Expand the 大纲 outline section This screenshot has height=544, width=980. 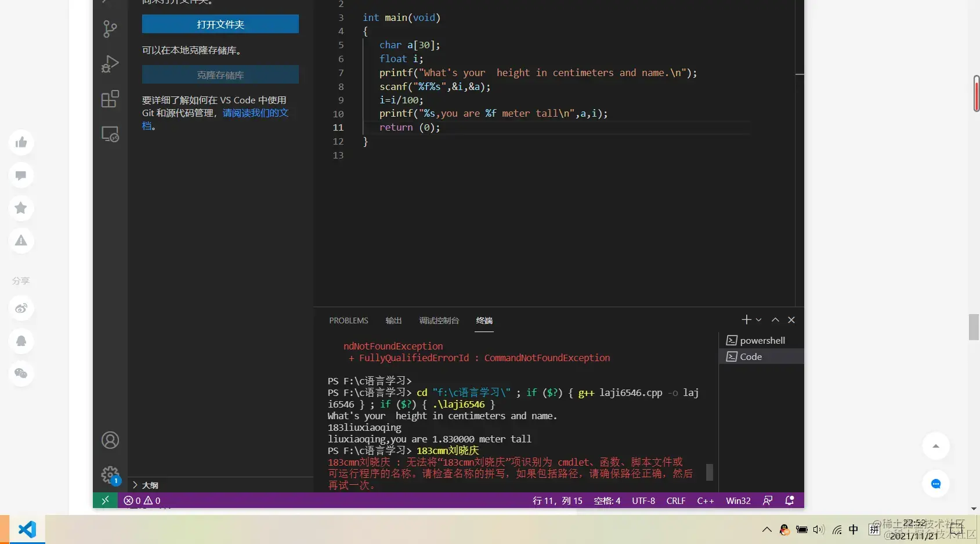point(145,485)
